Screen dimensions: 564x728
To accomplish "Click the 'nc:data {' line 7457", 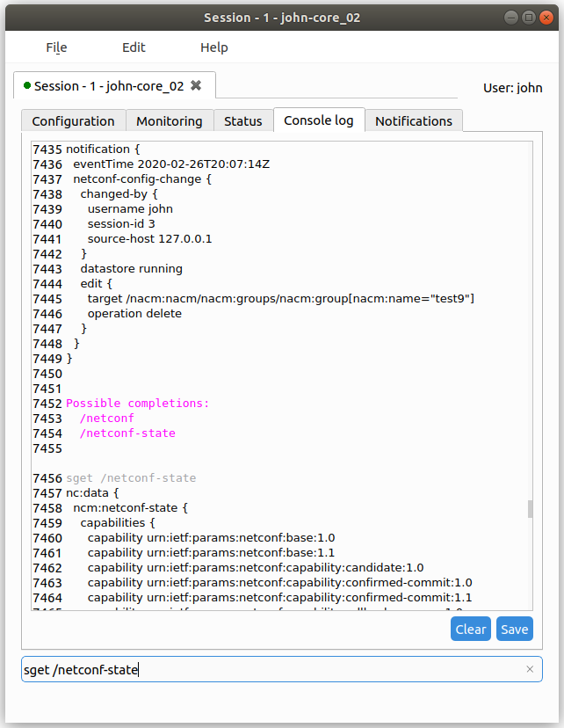I will [x=92, y=492].
